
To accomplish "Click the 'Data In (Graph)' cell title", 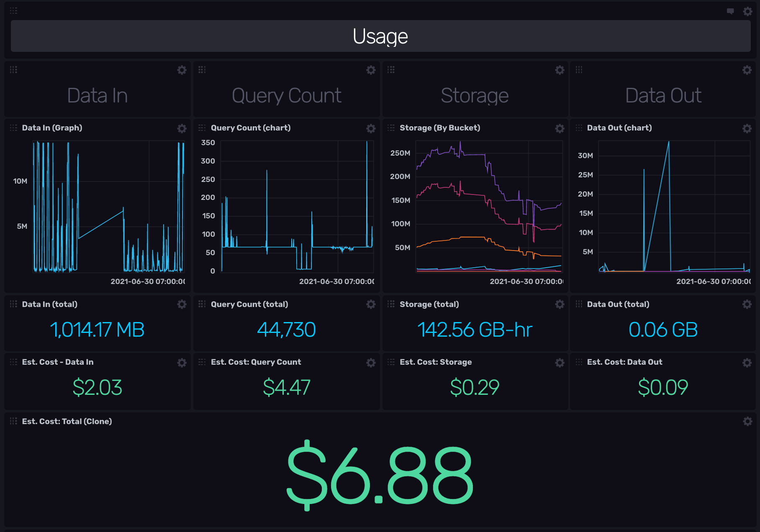I will click(x=52, y=128).
